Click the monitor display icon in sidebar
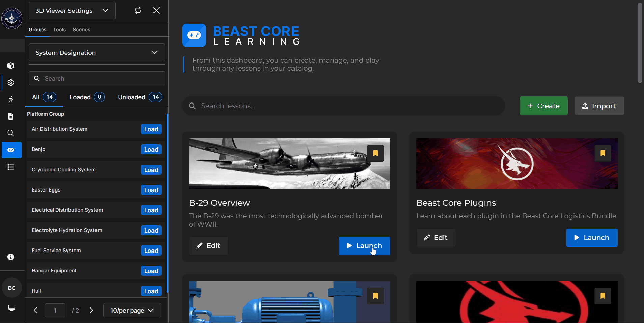Viewport: 644px width, 323px height. 12,308
